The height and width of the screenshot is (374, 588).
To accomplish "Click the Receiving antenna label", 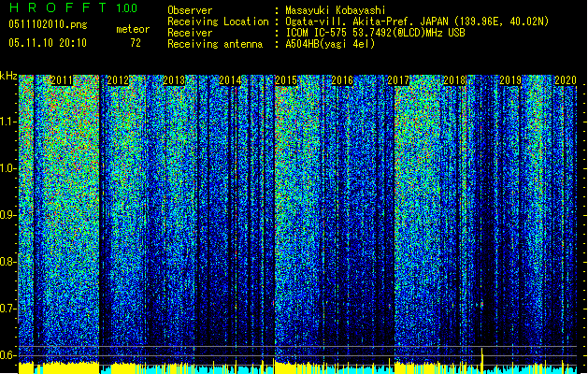I will pos(215,44).
